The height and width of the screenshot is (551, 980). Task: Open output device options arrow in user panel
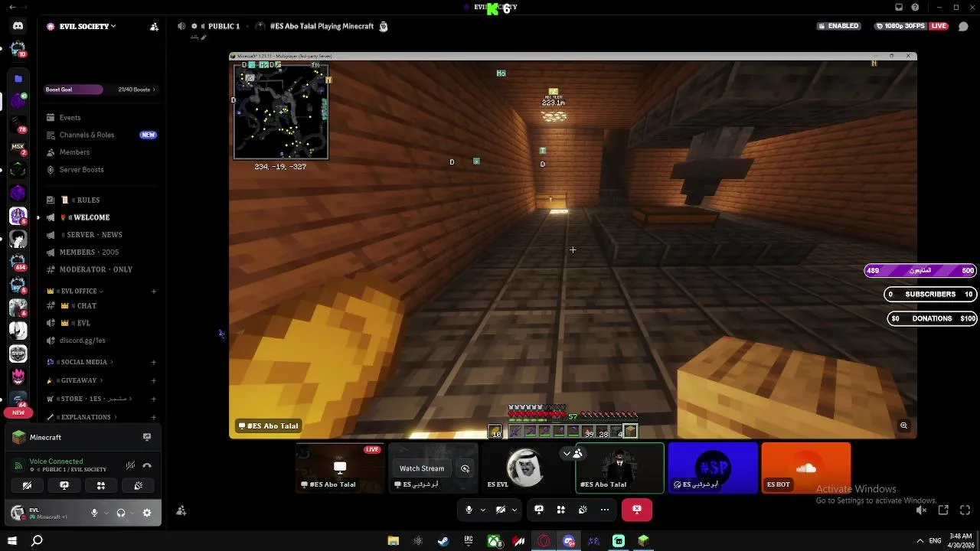[132, 513]
